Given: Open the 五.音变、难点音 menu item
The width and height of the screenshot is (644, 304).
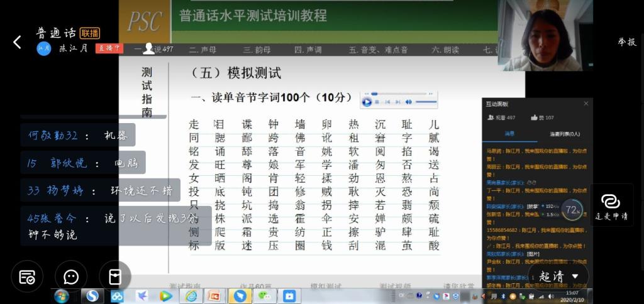Looking at the screenshot, I should coord(378,49).
